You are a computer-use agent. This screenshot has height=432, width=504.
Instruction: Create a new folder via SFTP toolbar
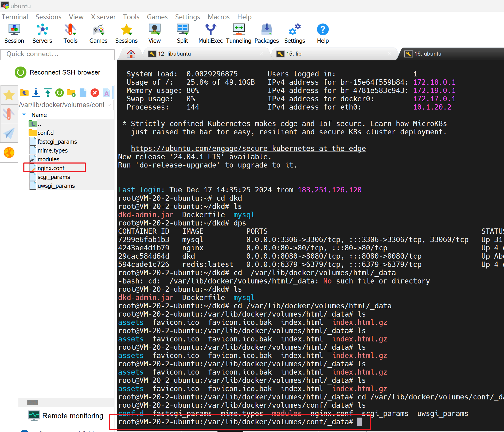[71, 93]
